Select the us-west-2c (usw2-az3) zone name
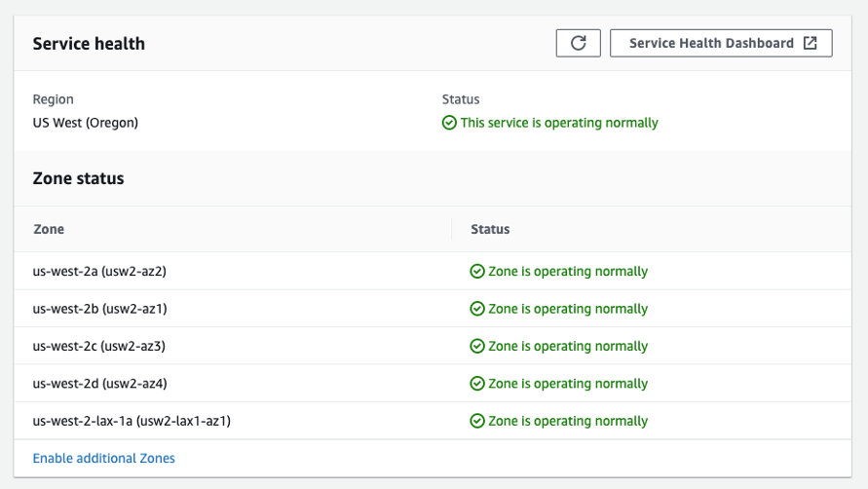This screenshot has width=868, height=489. [98, 346]
